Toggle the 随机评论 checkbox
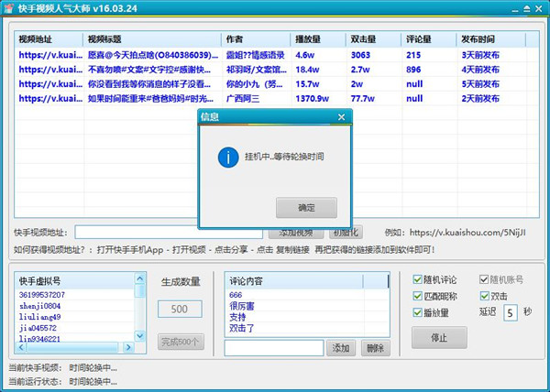This screenshot has height=392, width=550. coord(417,279)
